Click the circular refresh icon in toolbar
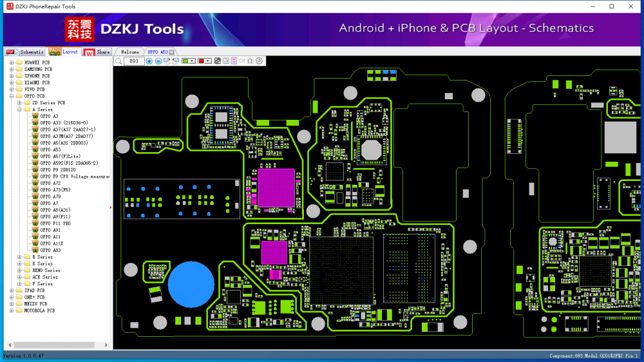Screen dimensions: 644x362 259,61
